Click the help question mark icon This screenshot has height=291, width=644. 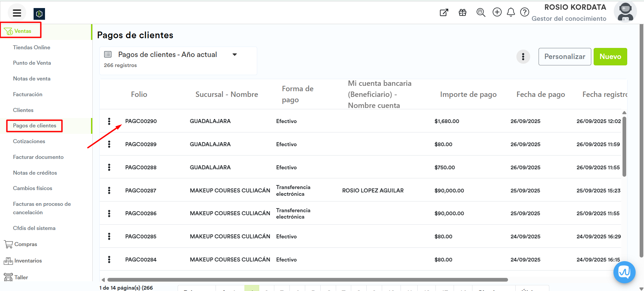coord(524,12)
